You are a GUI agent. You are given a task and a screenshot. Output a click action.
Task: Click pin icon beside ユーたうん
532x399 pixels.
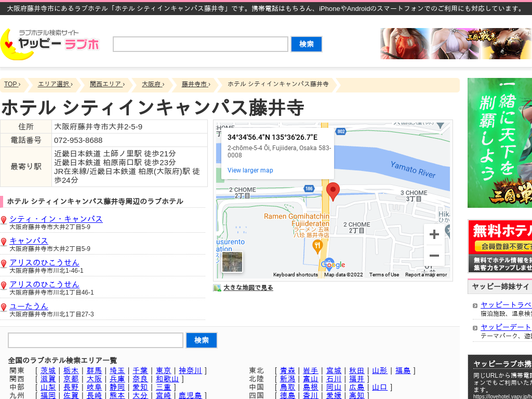(x=4, y=308)
